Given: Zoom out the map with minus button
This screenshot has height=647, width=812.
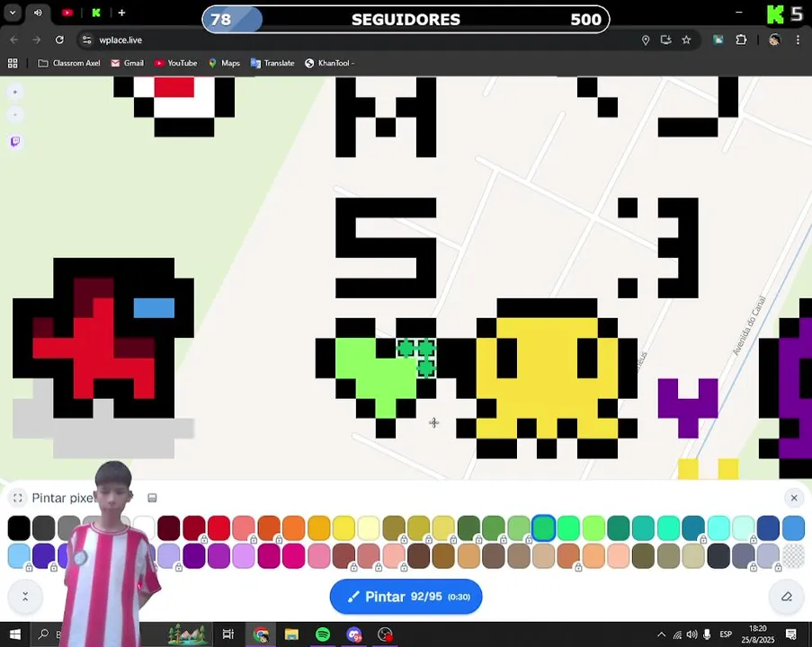Looking at the screenshot, I should tap(15, 114).
